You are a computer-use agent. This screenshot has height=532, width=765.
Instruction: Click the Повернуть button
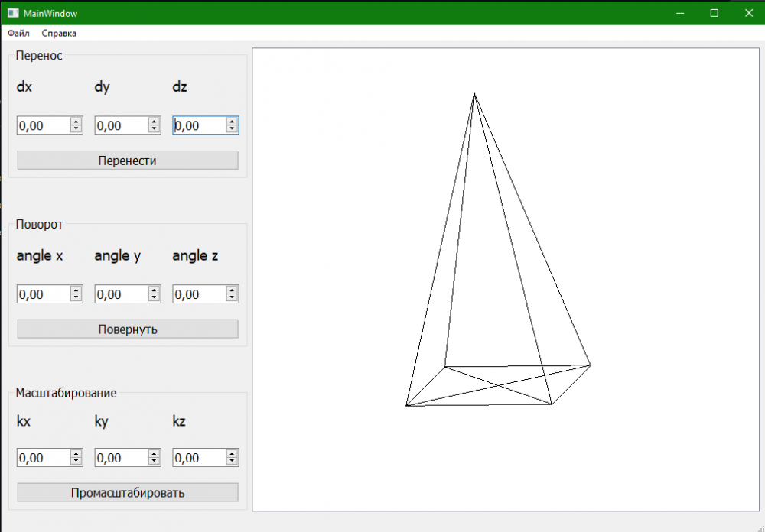(127, 329)
